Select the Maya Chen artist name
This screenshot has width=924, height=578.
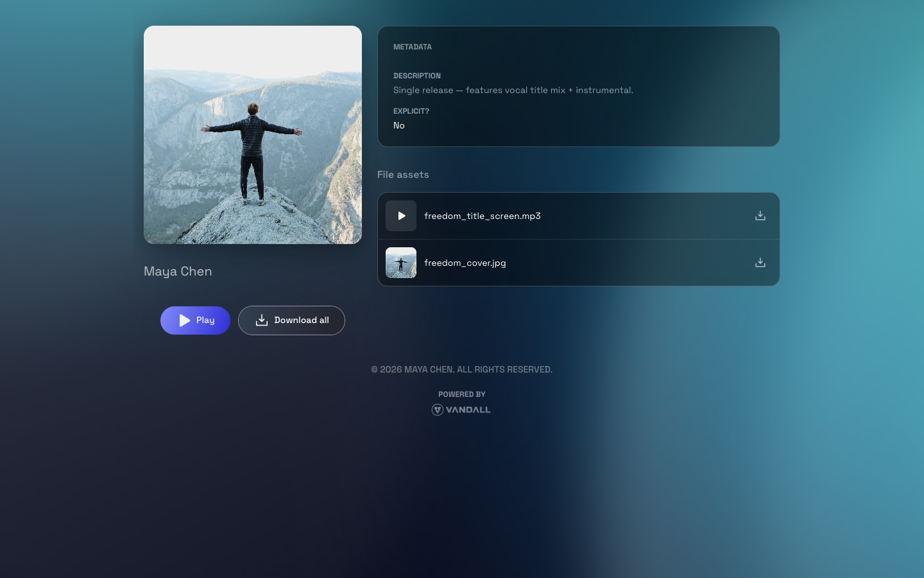coord(178,271)
